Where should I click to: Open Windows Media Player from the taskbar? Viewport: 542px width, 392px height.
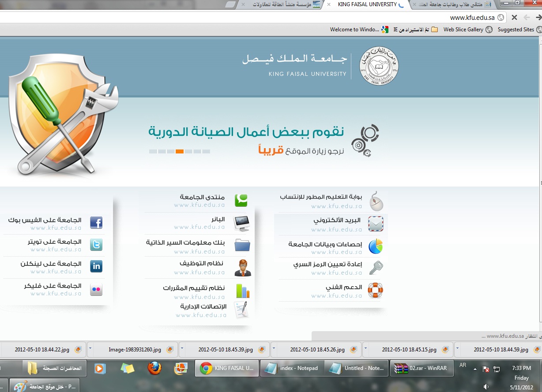[x=100, y=368]
